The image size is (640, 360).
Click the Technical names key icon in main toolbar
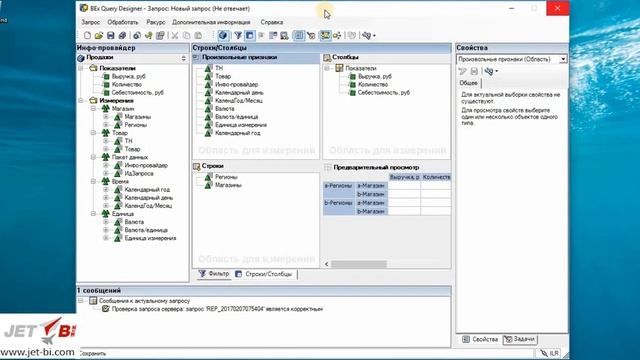click(x=367, y=36)
